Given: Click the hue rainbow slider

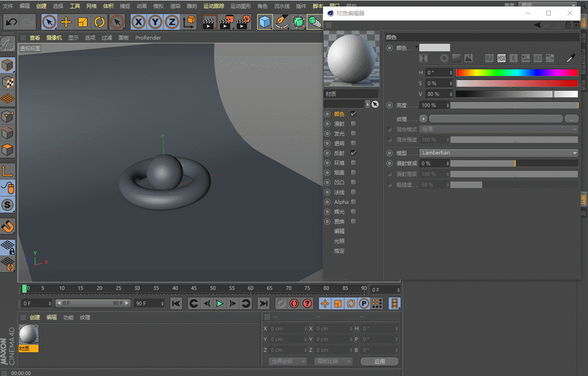Looking at the screenshot, I should [517, 73].
